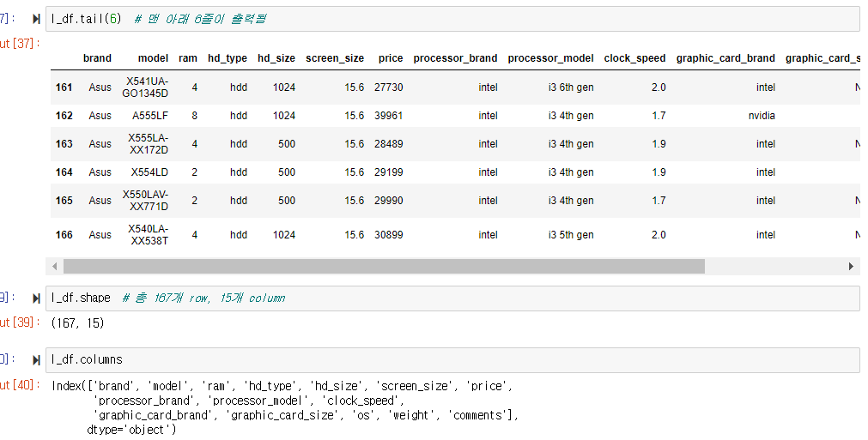This screenshot has width=868, height=440.
Task: Click into the l_df.tail(6) code input
Action: coord(452,19)
